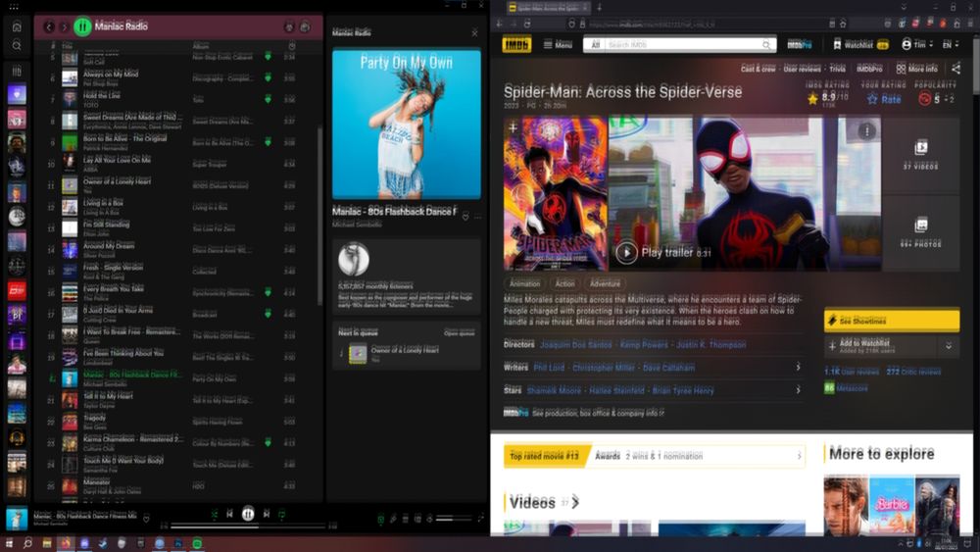The height and width of the screenshot is (552, 980).
Task: Skip to previous track in Spotify
Action: [x=230, y=514]
